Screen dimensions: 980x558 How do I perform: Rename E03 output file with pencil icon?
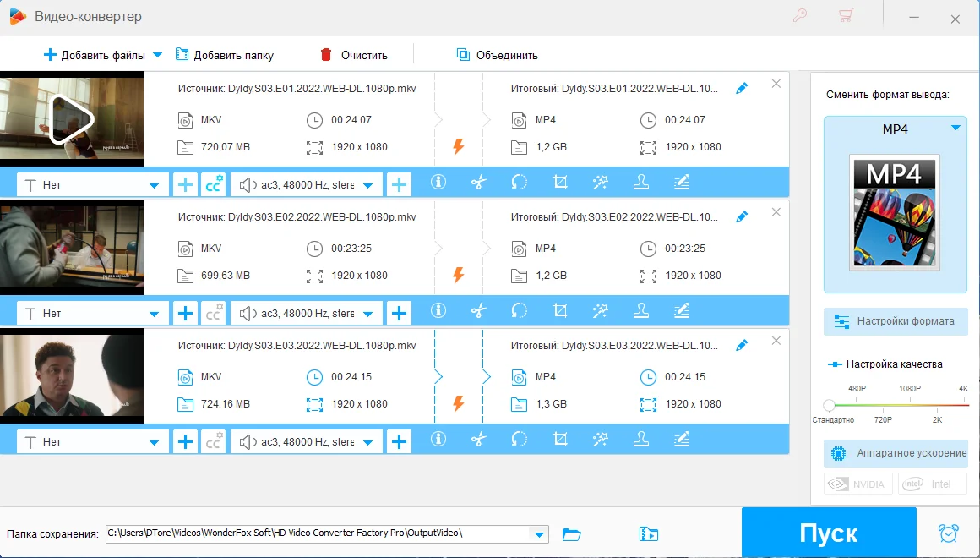[x=742, y=345]
